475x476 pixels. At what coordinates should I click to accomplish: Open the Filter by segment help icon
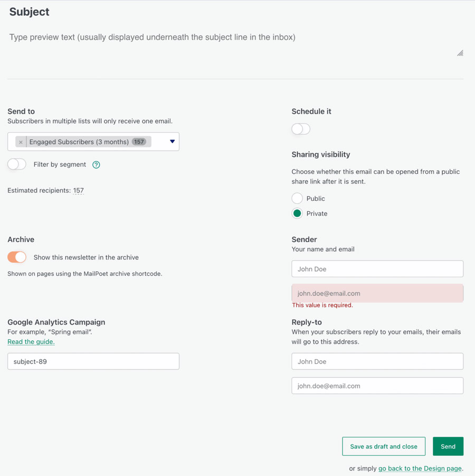(x=96, y=164)
